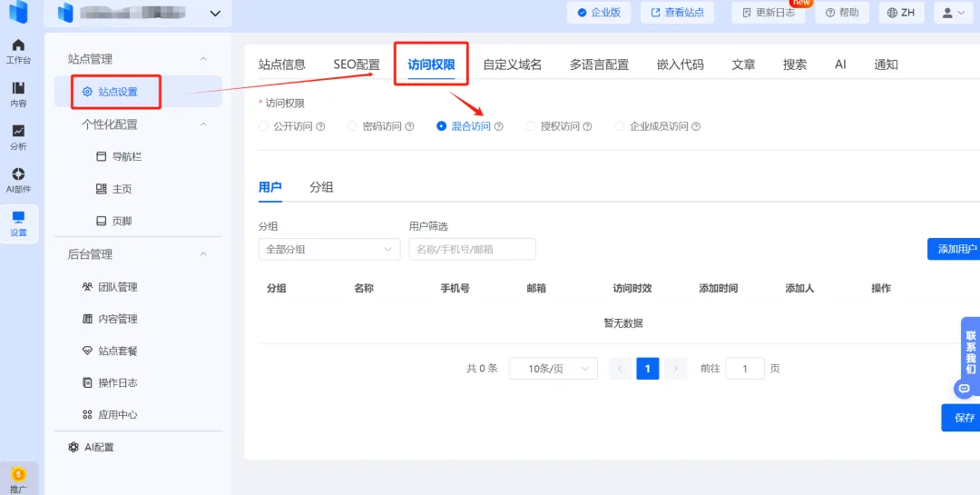Click the 主页 layout icon
This screenshot has height=495, width=980.
tap(102, 189)
